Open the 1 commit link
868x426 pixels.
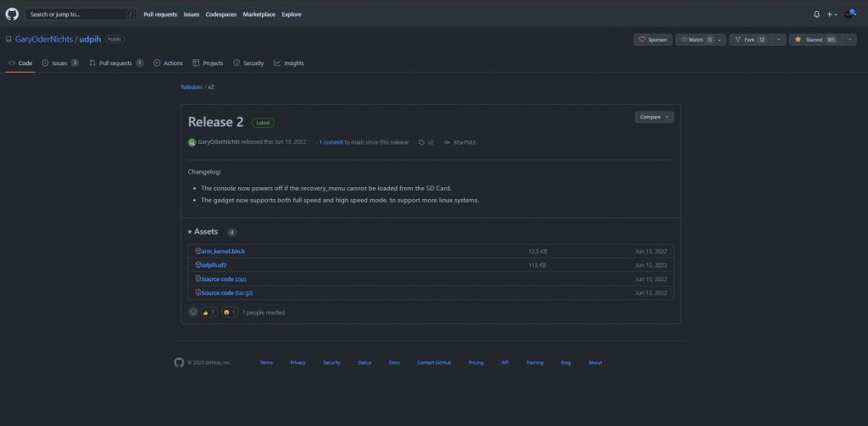(331, 142)
